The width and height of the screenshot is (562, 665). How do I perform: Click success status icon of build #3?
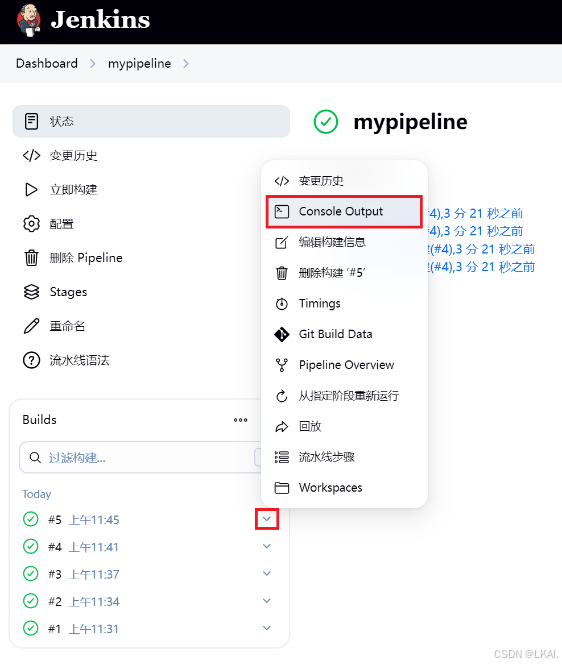click(x=31, y=574)
